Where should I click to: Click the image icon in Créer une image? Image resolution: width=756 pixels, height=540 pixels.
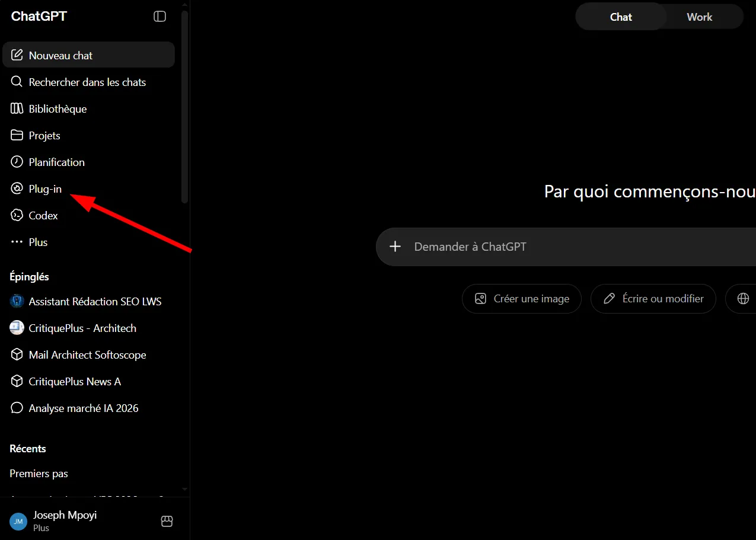click(480, 299)
